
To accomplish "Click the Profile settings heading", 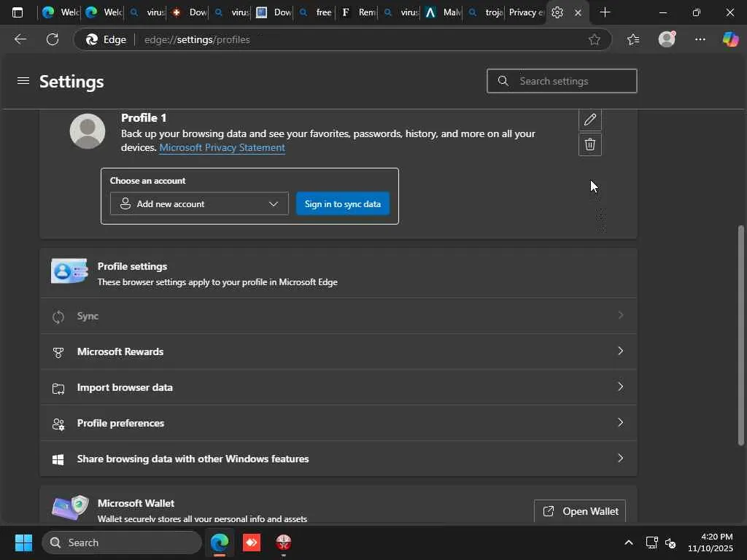I will point(133,267).
